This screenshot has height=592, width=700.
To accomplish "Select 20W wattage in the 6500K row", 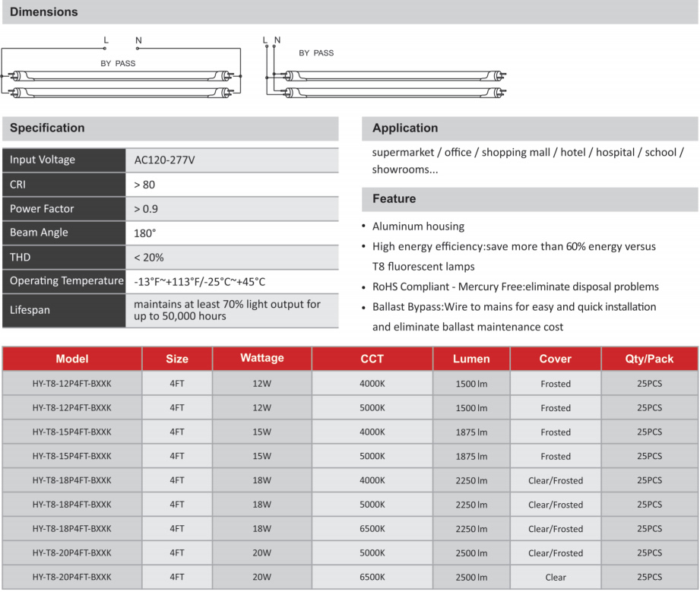I will pos(262,577).
